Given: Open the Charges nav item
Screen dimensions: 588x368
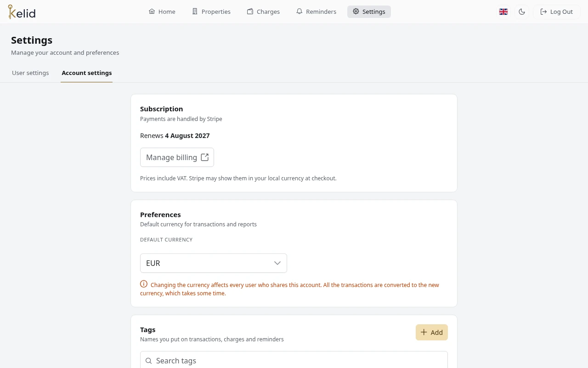Looking at the screenshot, I should (x=263, y=11).
